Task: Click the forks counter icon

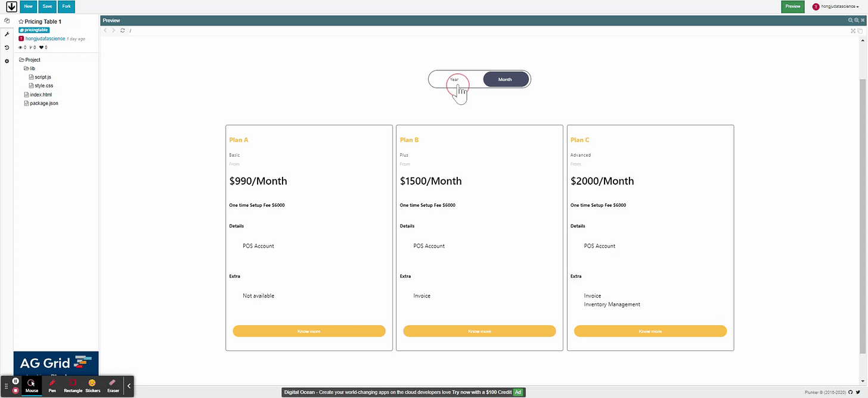Action: tap(31, 47)
